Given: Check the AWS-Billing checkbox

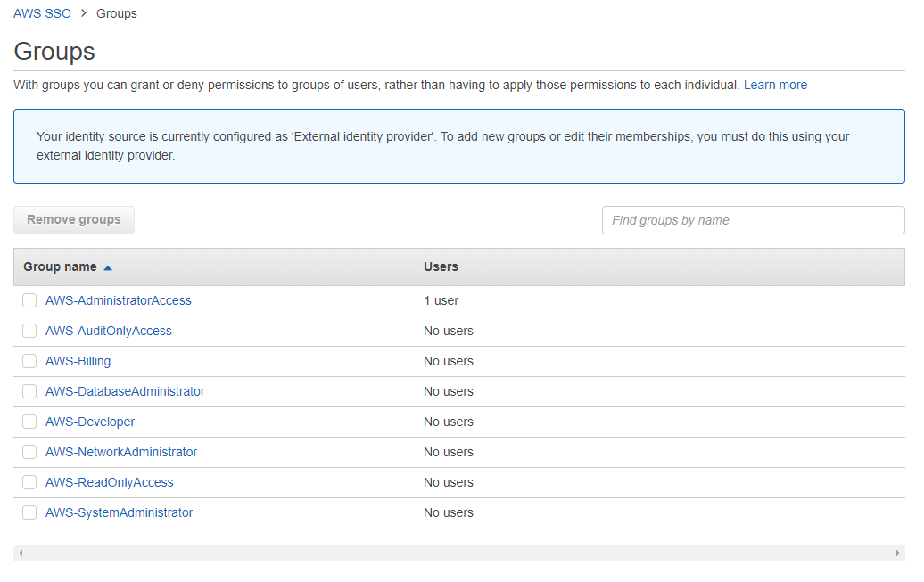Looking at the screenshot, I should coord(29,361).
